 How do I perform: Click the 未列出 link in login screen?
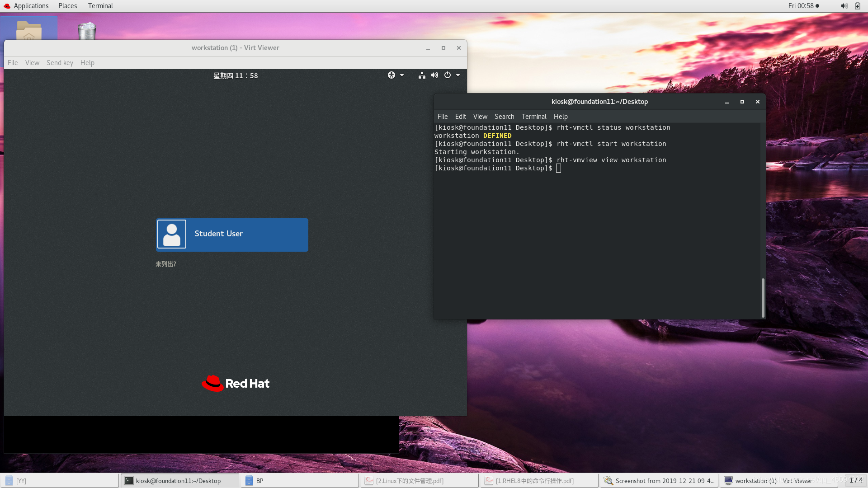(166, 264)
